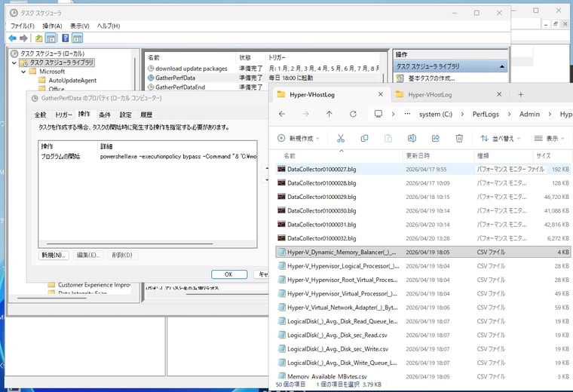Viewport: 573px width, 392px height.
Task: Open the 表示(V) menu in Task Scheduler
Action: pos(80,26)
